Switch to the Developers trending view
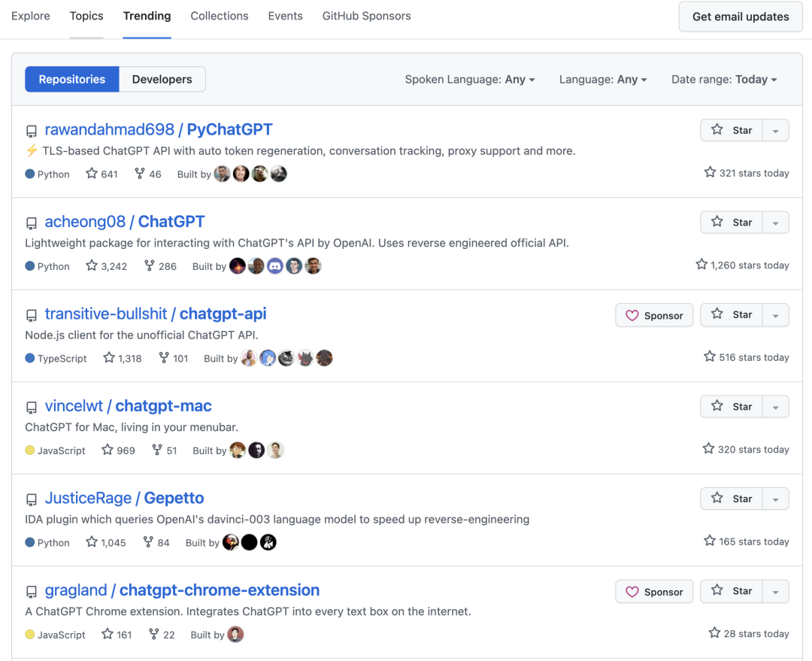812x661 pixels. (162, 79)
